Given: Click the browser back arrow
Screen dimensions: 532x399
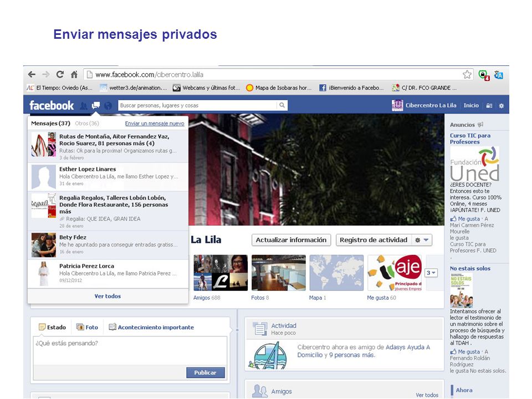Looking at the screenshot, I should [32, 74].
